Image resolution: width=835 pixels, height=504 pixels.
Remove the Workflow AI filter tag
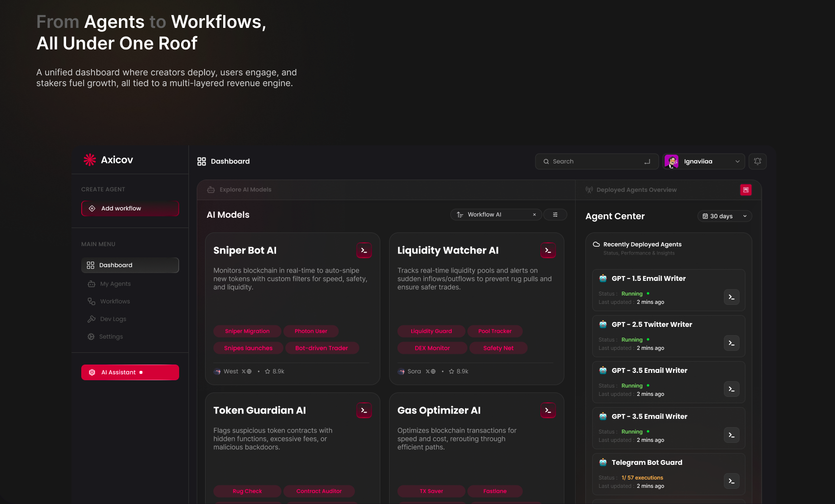tap(534, 214)
